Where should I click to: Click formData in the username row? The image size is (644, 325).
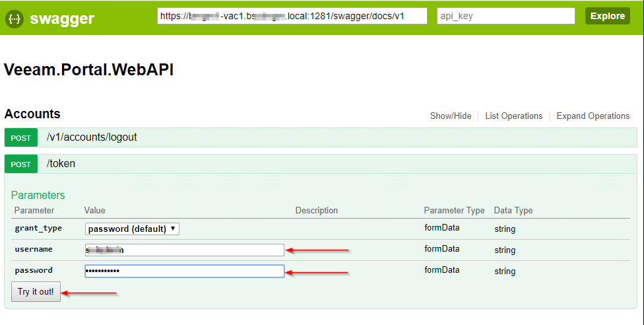pos(442,248)
